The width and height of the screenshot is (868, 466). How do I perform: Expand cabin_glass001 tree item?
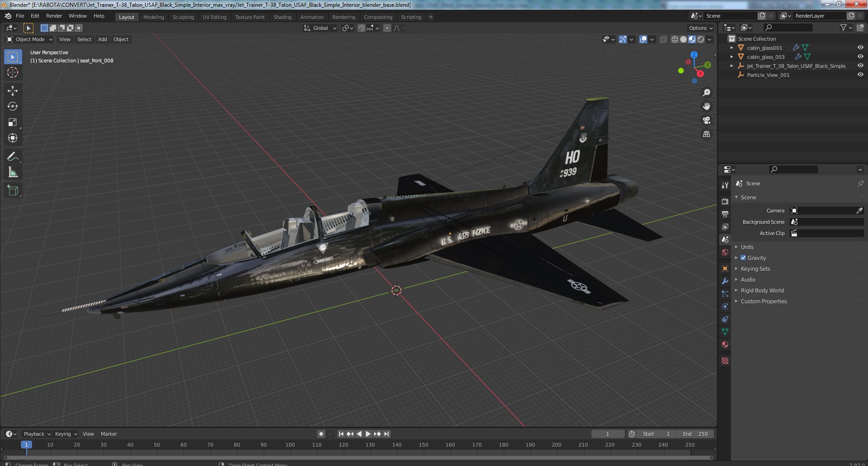point(732,47)
